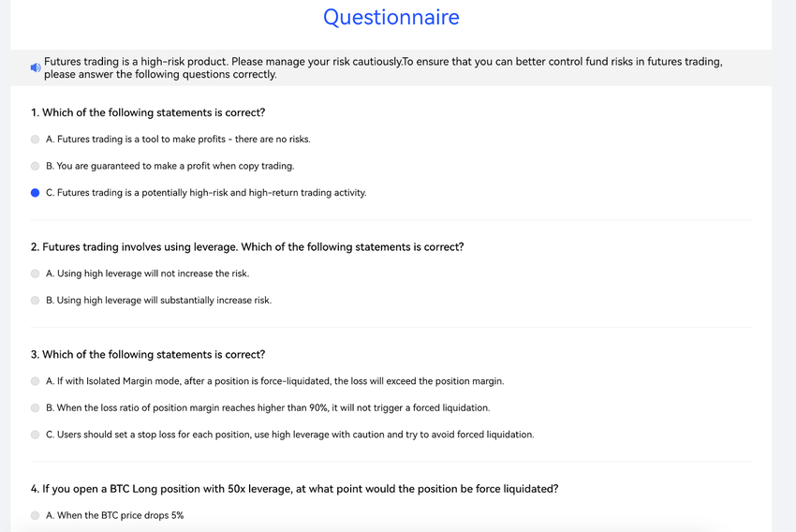Click the futures high-risk notice banner text
The height and width of the screenshot is (532, 796).
click(x=383, y=68)
